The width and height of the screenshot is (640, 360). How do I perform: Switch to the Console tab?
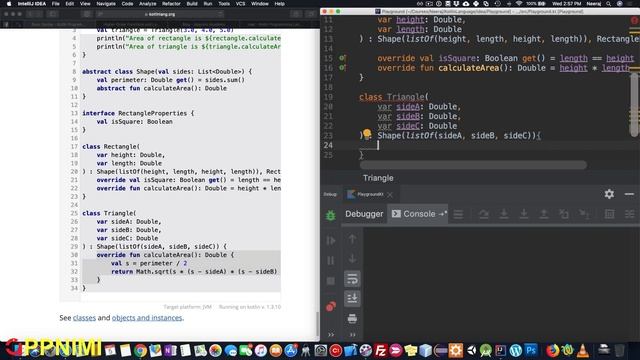(418, 214)
